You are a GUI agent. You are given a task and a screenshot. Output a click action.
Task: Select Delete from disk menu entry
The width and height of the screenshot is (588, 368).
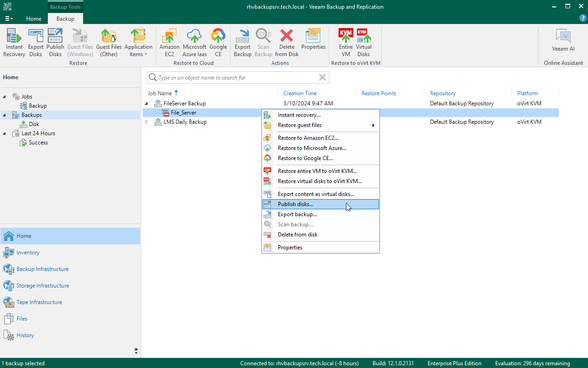[321, 235]
